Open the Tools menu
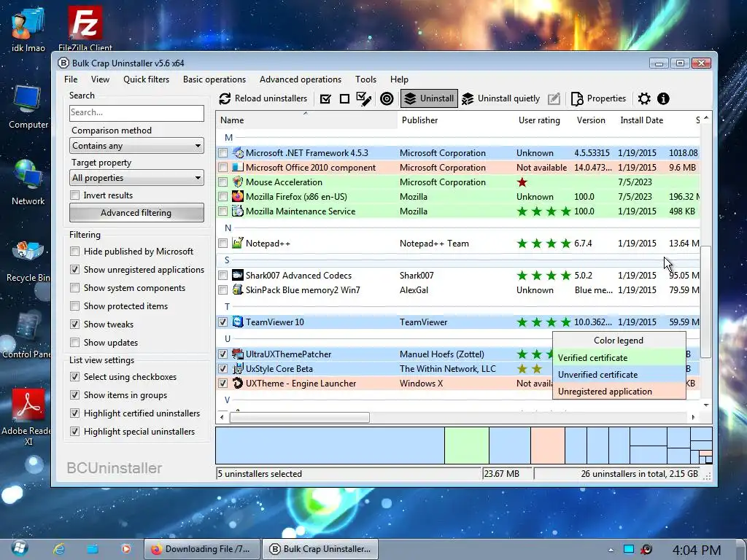The image size is (747, 560). click(366, 79)
